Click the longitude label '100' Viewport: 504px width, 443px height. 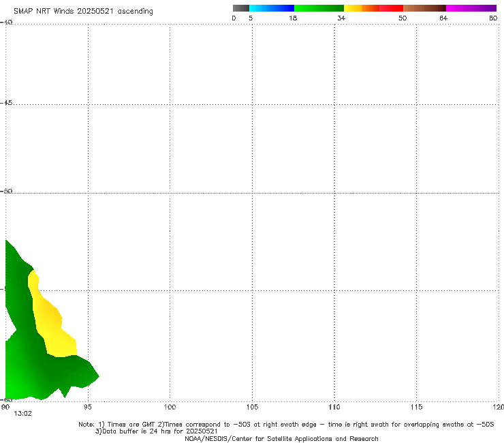click(170, 408)
